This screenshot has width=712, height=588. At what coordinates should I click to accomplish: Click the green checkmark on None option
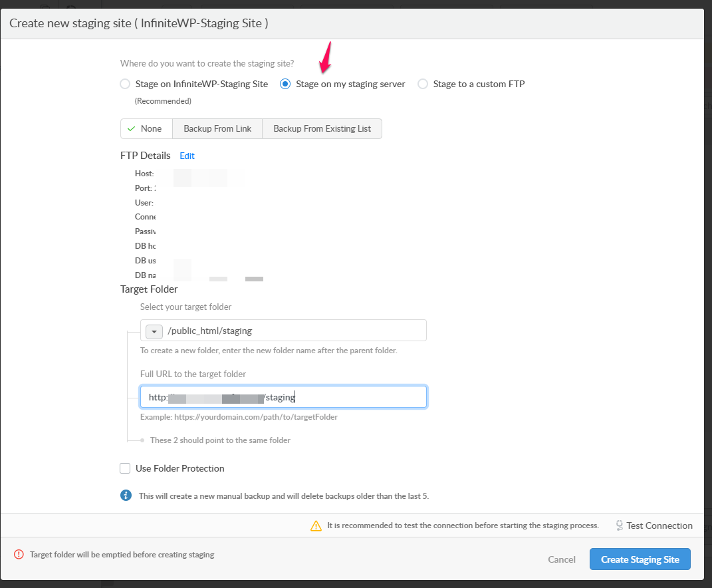pyautogui.click(x=131, y=128)
